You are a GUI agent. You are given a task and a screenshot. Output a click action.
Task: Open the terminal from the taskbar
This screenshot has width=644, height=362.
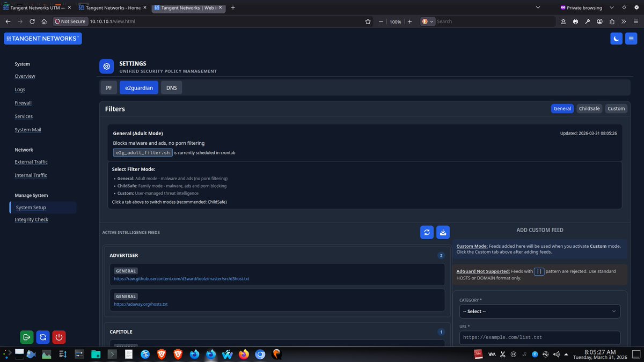coord(112,354)
